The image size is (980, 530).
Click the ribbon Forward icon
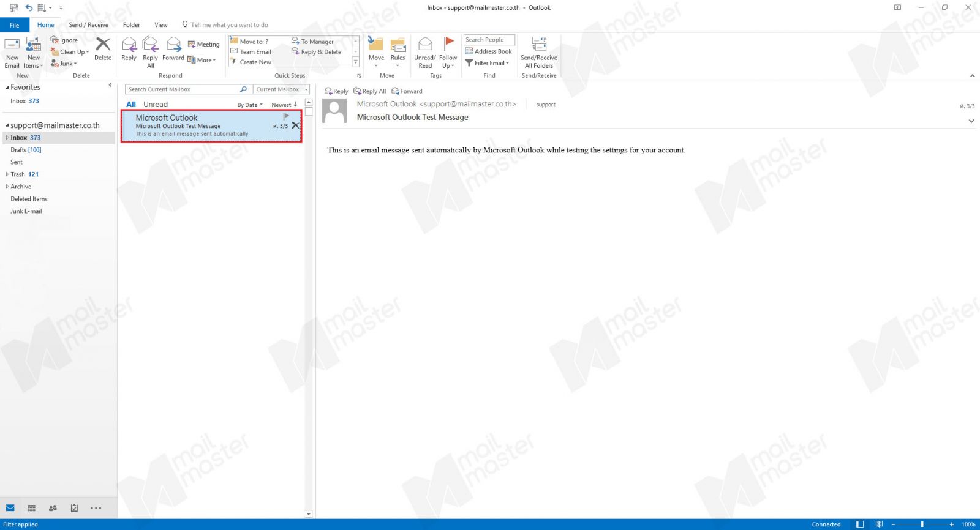[173, 49]
